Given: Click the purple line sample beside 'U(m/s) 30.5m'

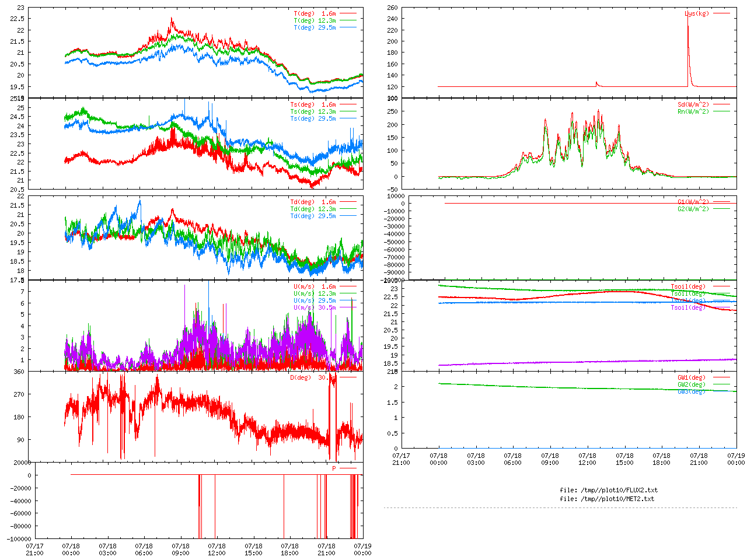Looking at the screenshot, I should [348, 307].
